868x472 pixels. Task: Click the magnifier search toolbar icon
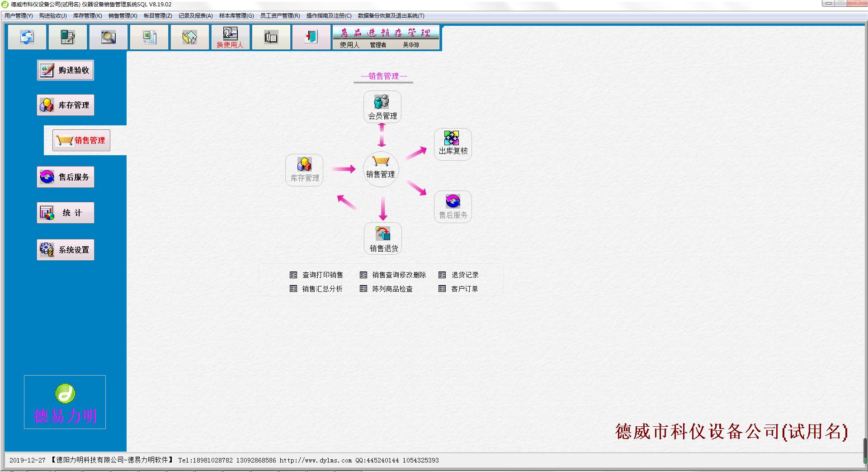click(108, 37)
